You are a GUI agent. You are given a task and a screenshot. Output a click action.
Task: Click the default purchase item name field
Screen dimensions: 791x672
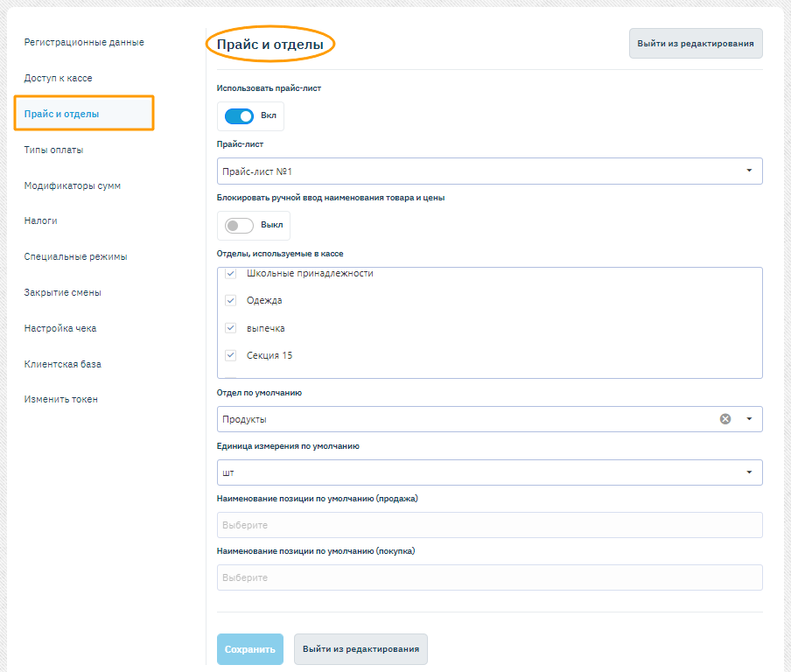click(488, 577)
